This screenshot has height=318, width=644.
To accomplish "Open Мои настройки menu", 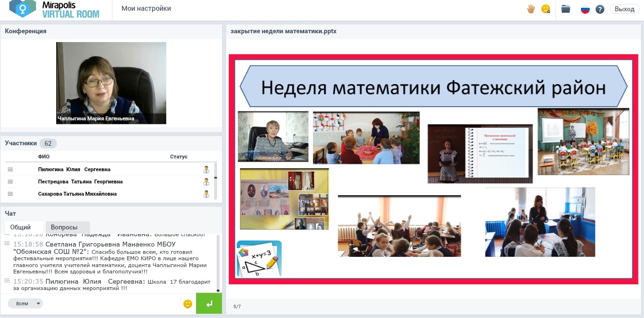I will click(x=146, y=8).
